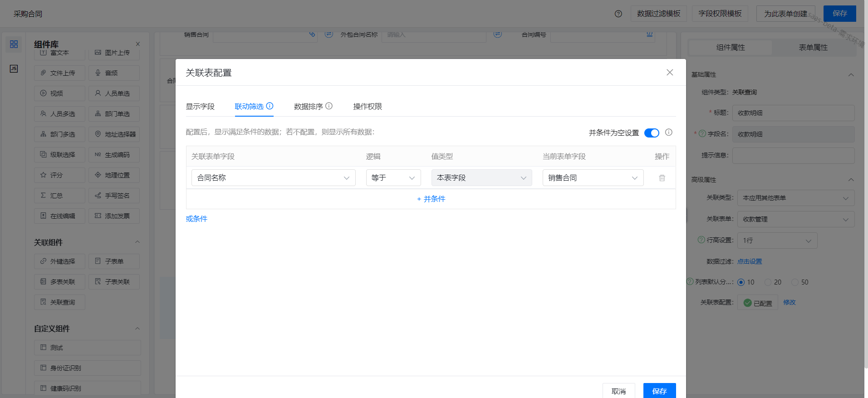Select the 外键选择 component
Image resolution: width=868 pixels, height=398 pixels.
[x=59, y=261]
